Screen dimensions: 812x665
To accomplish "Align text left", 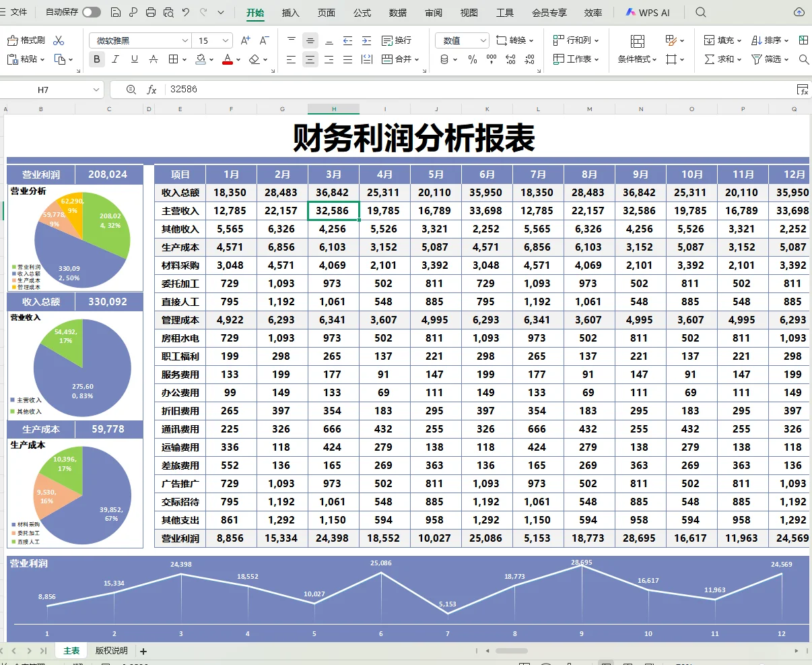I will point(291,59).
